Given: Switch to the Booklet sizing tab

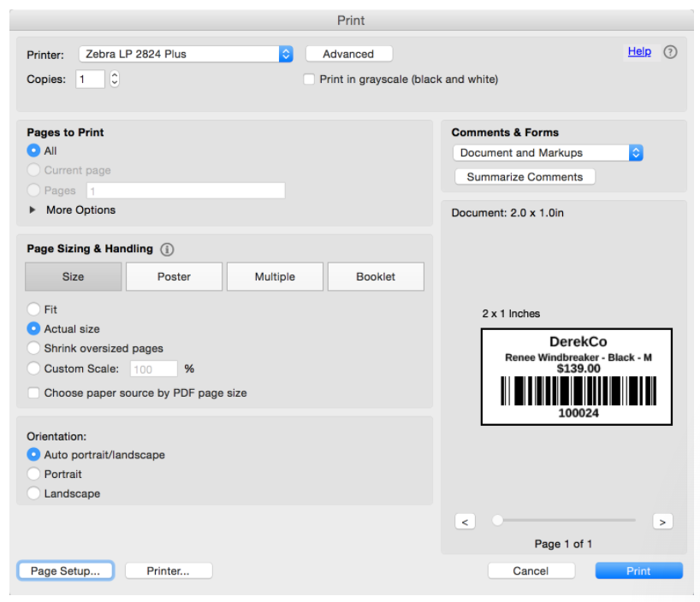Looking at the screenshot, I should (x=376, y=277).
